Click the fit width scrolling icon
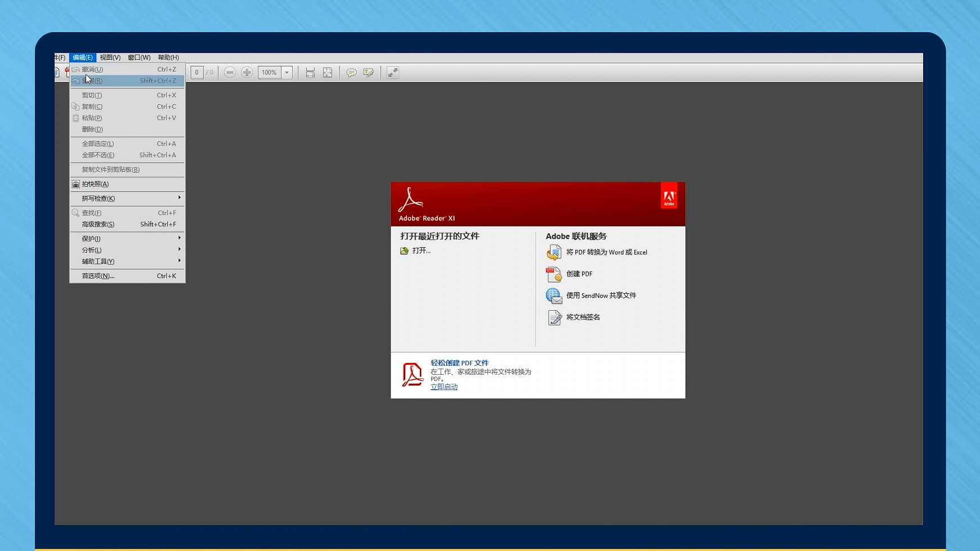This screenshot has height=551, width=980. (x=310, y=73)
